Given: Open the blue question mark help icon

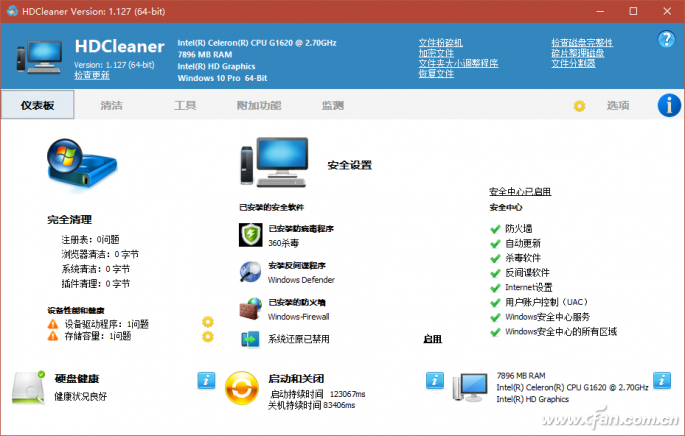Looking at the screenshot, I should point(666,39).
